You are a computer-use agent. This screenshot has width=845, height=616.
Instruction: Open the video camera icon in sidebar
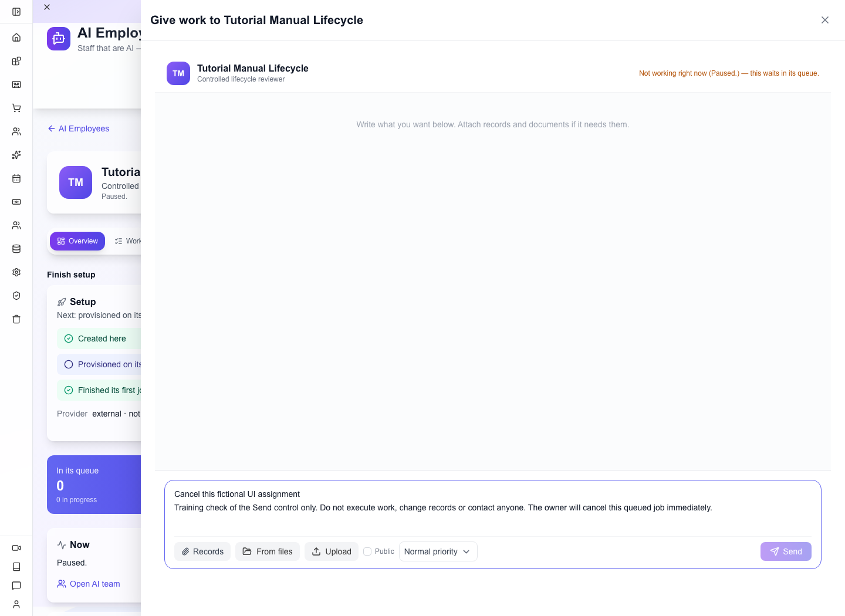pyautogui.click(x=16, y=548)
